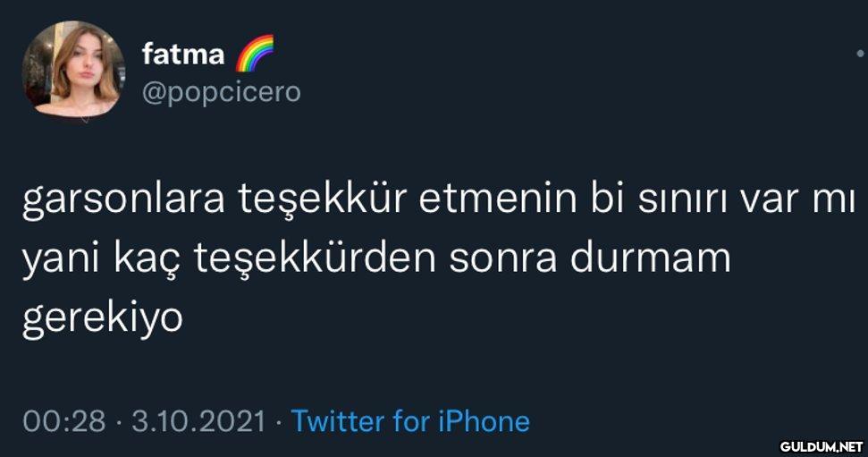Click the 00:28 tweet time

63,420
